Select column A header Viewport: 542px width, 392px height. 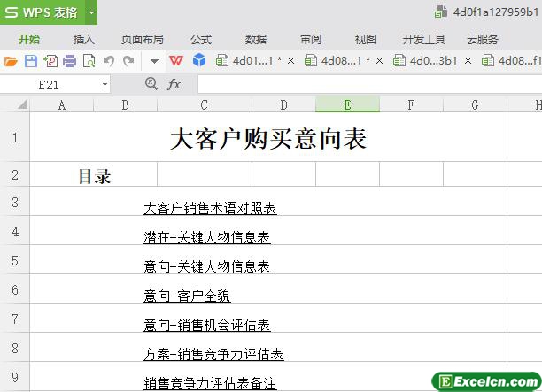[x=61, y=104]
